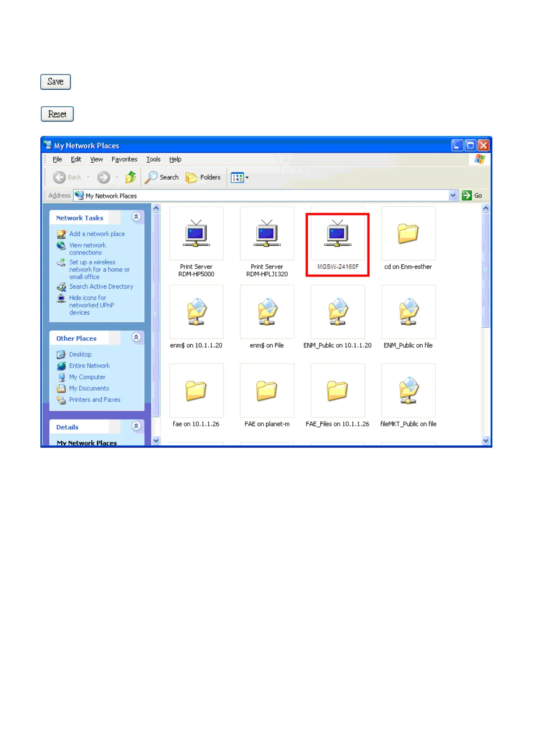534x756 pixels.
Task: Open the File menu
Action: coord(57,159)
